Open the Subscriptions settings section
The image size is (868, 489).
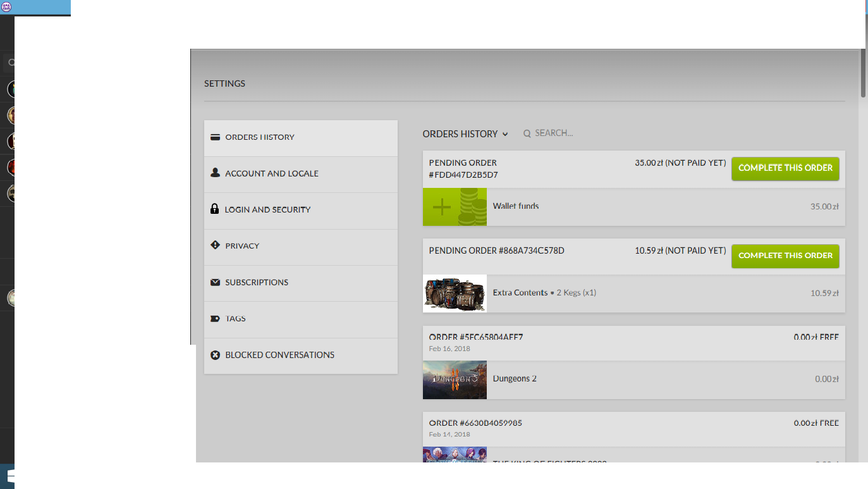click(301, 283)
